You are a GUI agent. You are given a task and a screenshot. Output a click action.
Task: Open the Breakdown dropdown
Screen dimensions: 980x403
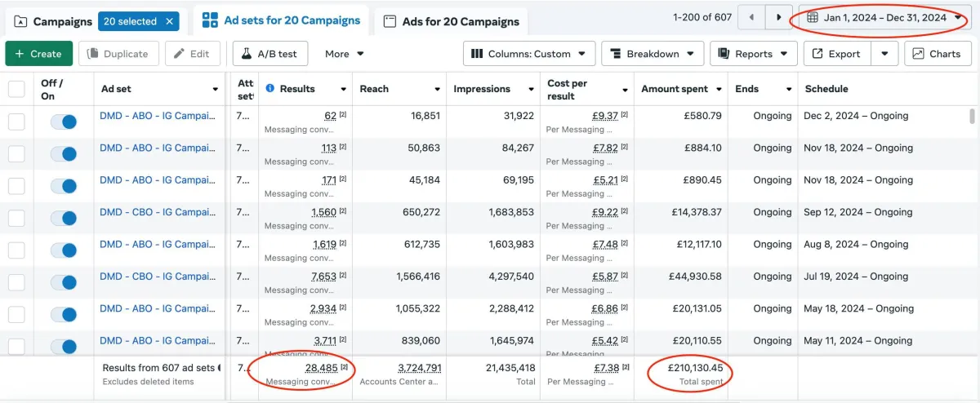653,54
